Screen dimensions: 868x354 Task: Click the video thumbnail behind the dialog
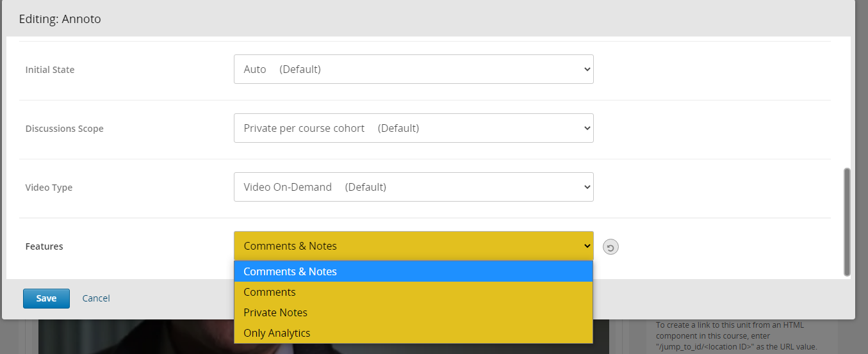[x=323, y=336]
